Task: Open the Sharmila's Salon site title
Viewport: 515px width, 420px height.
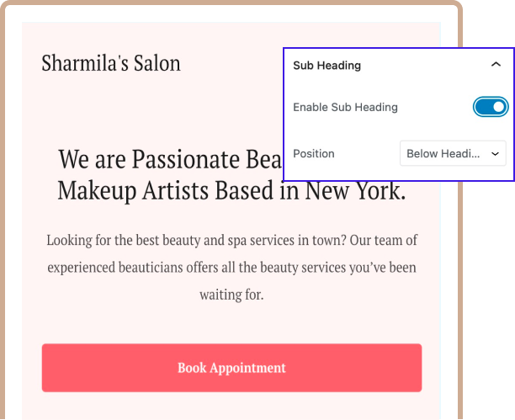Action: (x=110, y=63)
